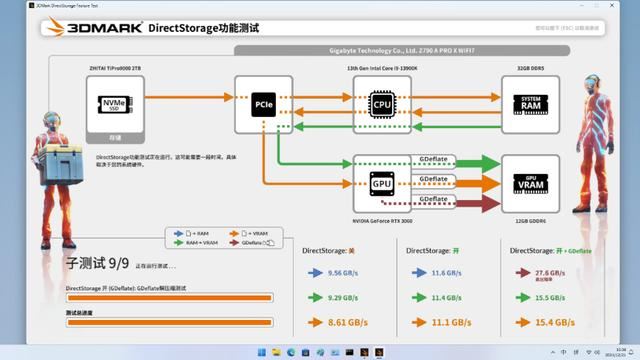Open the Windows Start menu
The width and height of the screenshot is (640, 360).
click(x=262, y=352)
